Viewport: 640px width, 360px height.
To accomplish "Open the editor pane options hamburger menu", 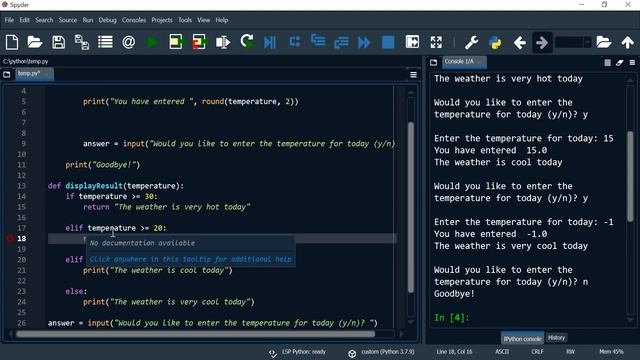I will pyautogui.click(x=413, y=75).
